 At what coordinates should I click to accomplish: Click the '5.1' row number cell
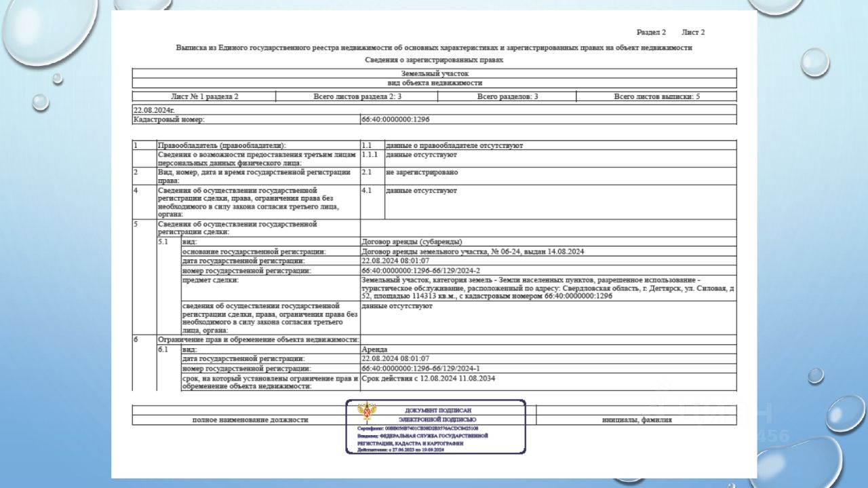pyautogui.click(x=169, y=286)
